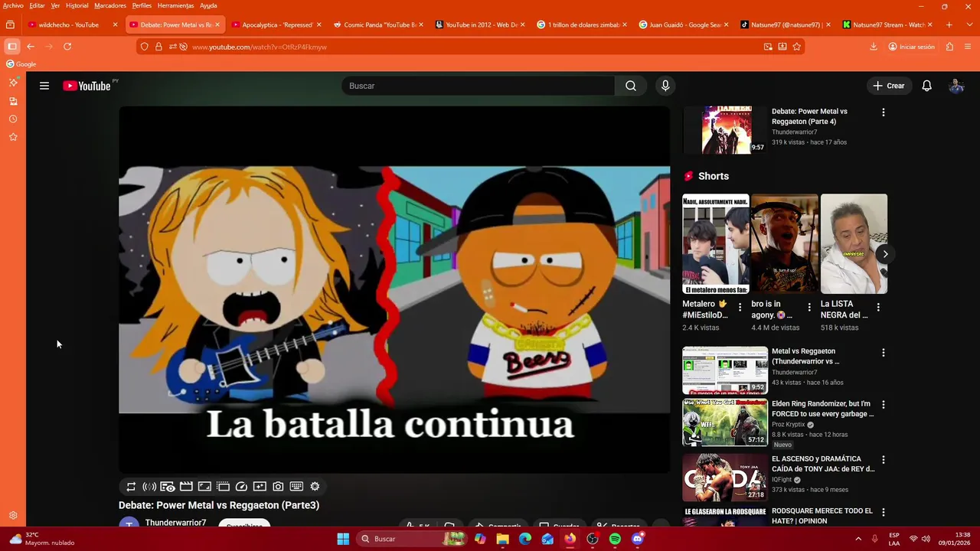Viewport: 980px width, 551px height.
Task: Toggle the loop icon under the video
Action: coord(131,487)
